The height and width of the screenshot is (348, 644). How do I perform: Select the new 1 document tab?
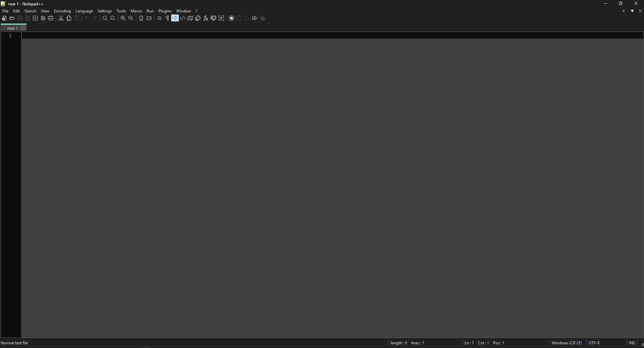pyautogui.click(x=12, y=28)
